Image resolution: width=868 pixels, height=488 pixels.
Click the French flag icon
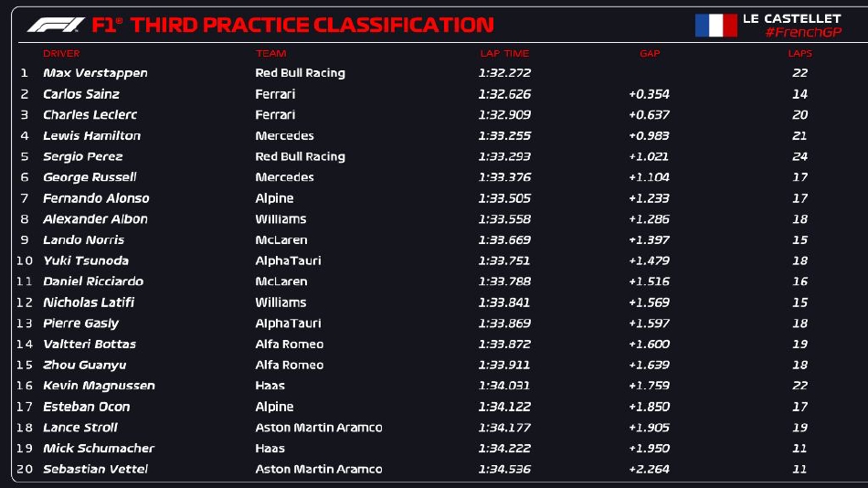715,25
